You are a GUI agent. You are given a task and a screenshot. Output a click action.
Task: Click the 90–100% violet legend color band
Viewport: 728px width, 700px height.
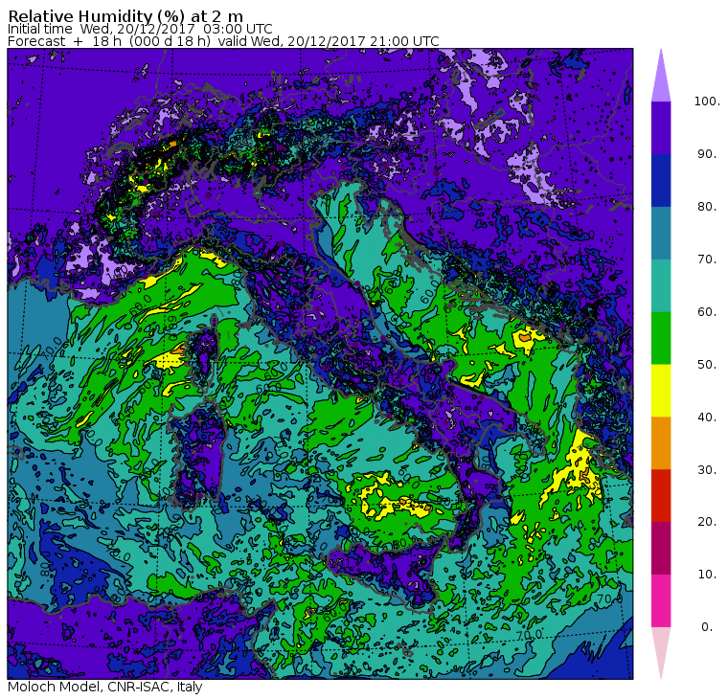[x=661, y=127]
